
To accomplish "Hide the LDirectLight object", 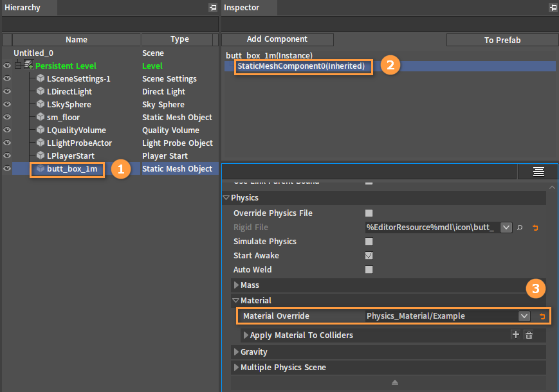I will point(7,91).
